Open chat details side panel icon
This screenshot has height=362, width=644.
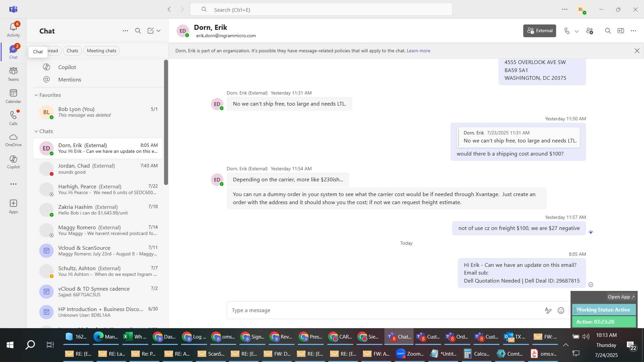tap(621, 31)
